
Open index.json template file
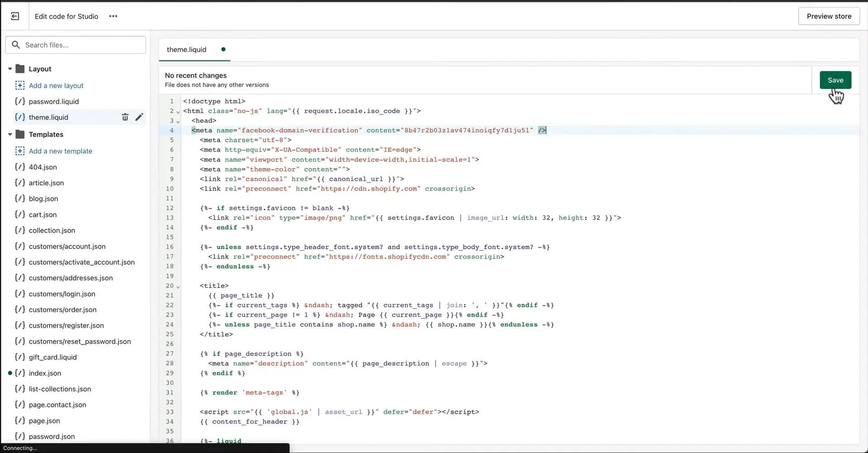45,373
